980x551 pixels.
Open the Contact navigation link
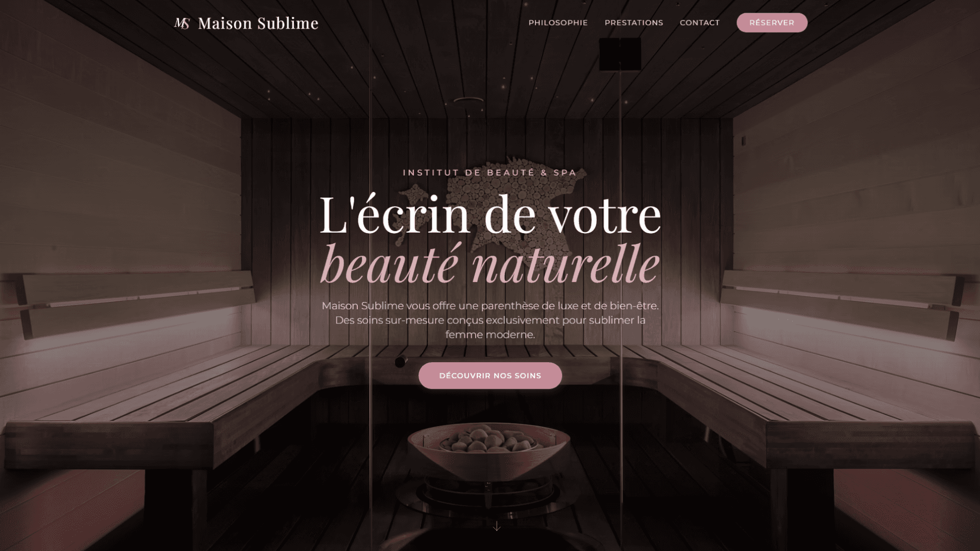pyautogui.click(x=699, y=22)
